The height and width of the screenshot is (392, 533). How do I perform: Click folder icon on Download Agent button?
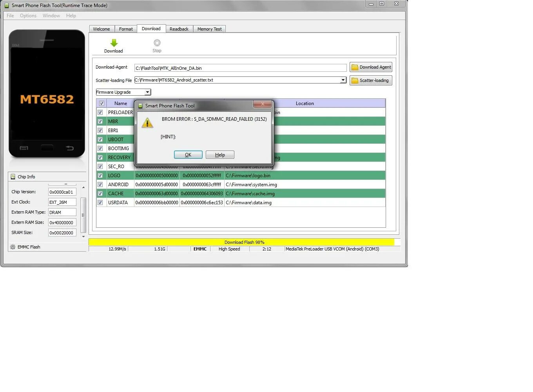pyautogui.click(x=355, y=67)
